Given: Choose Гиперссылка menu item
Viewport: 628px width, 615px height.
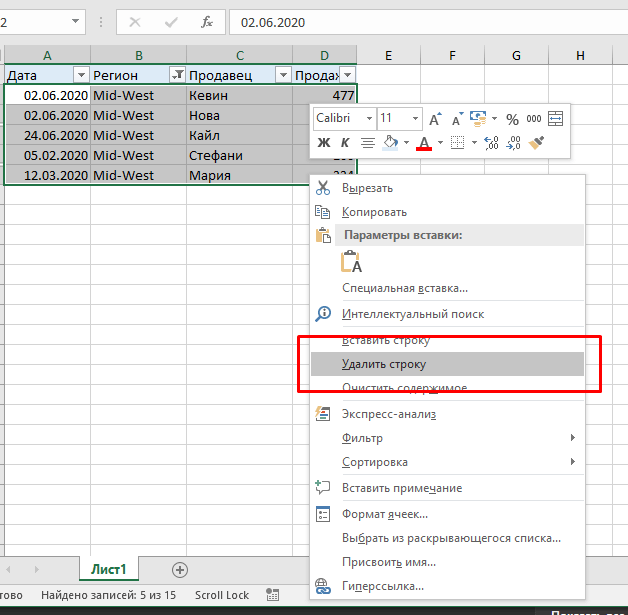Looking at the screenshot, I should (x=448, y=586).
